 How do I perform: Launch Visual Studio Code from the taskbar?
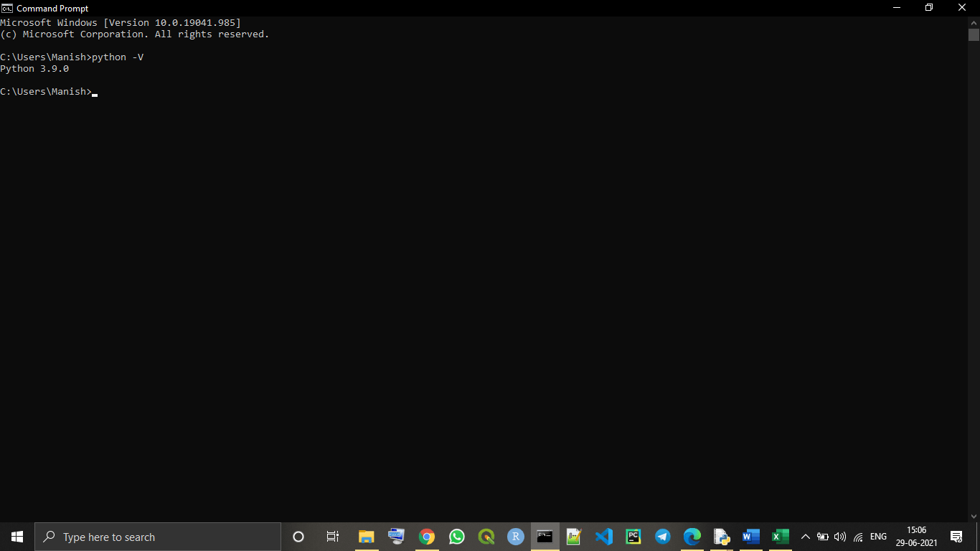(603, 537)
